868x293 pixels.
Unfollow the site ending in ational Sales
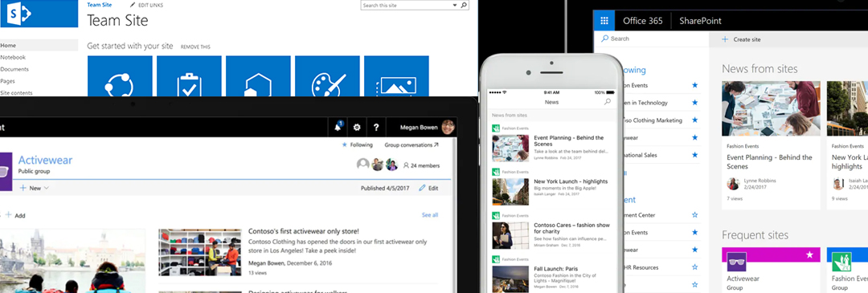(x=694, y=155)
